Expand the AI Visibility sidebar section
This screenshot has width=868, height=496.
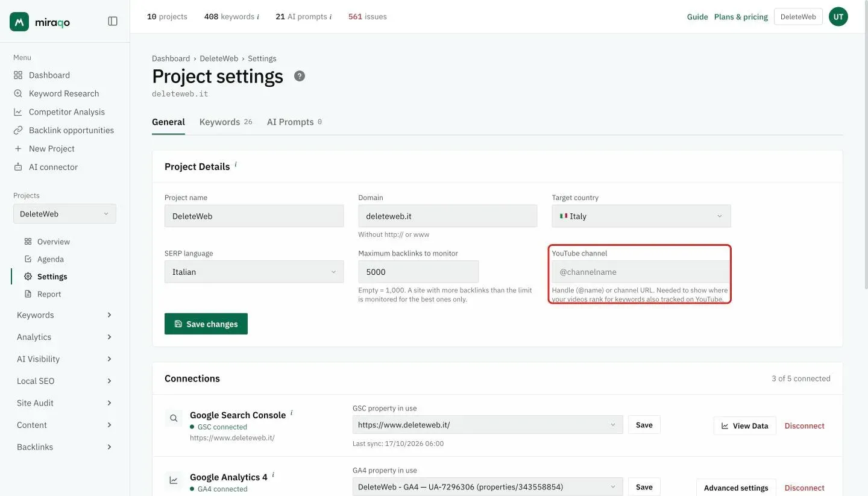64,359
